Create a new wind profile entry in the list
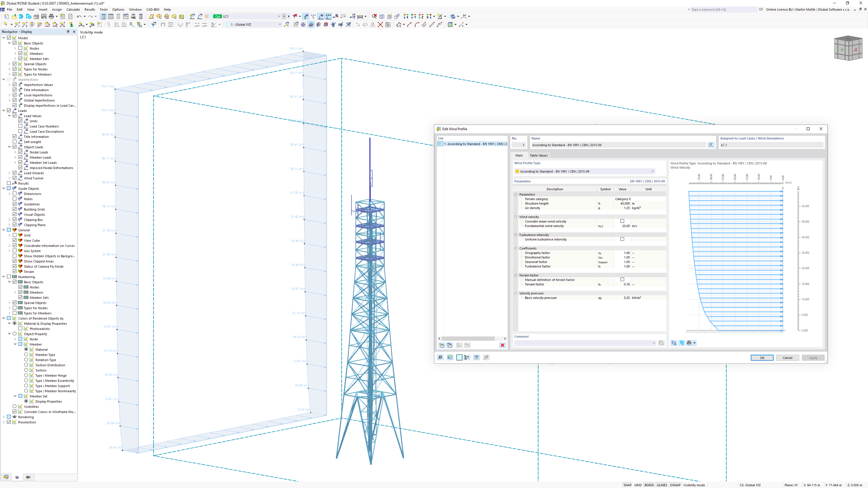Viewport: 868px width, 488px height. click(x=442, y=345)
